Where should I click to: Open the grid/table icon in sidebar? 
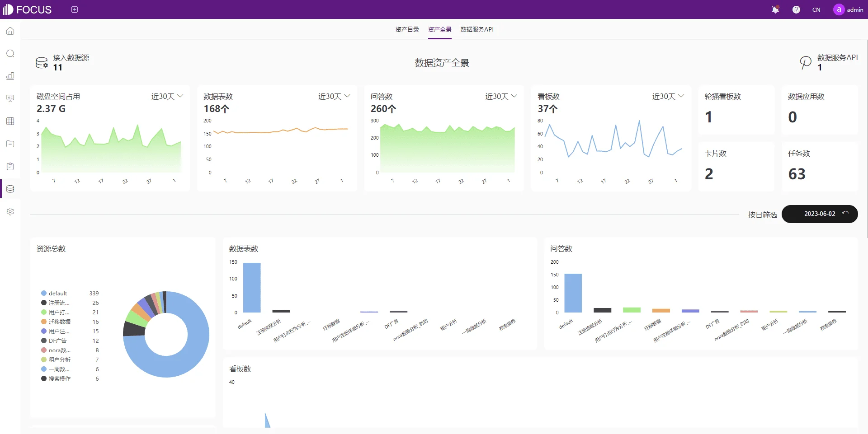point(10,121)
